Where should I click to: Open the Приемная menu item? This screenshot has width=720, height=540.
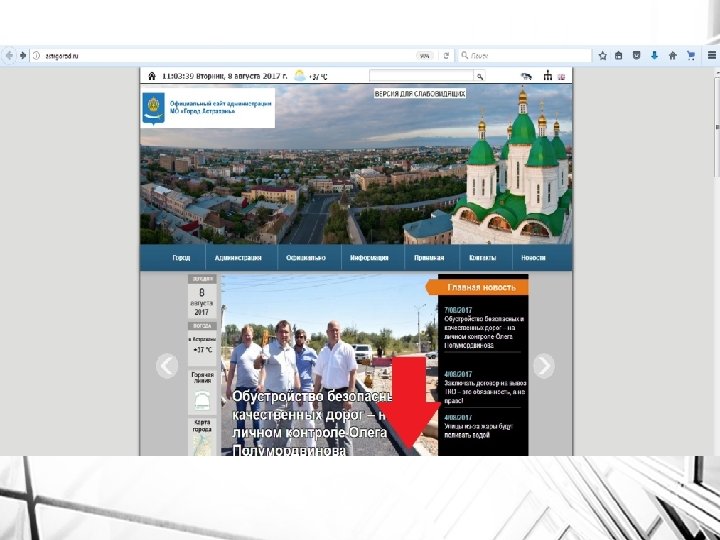429,258
